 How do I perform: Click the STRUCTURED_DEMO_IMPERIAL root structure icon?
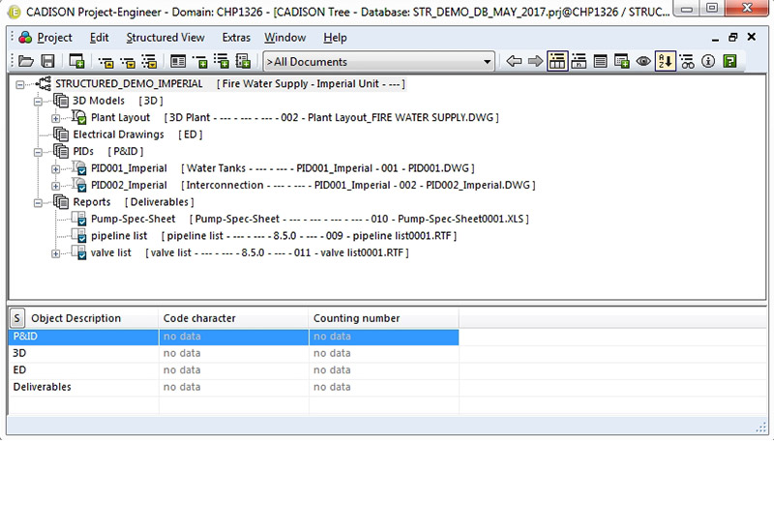point(44,83)
